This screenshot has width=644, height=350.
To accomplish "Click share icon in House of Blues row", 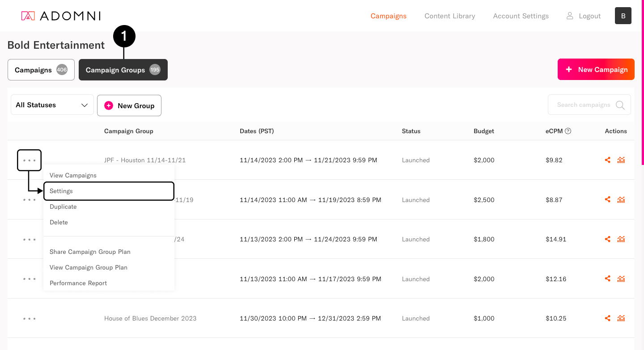I will click(x=607, y=318).
